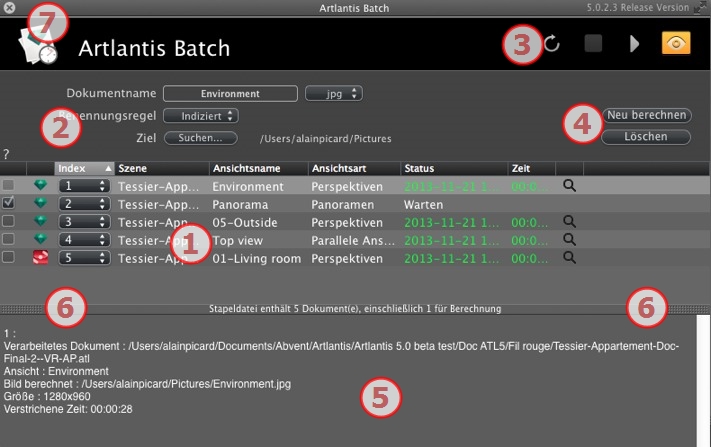Select the Top view name cell
Screen dimensions: 711x447
pyautogui.click(x=238, y=241)
